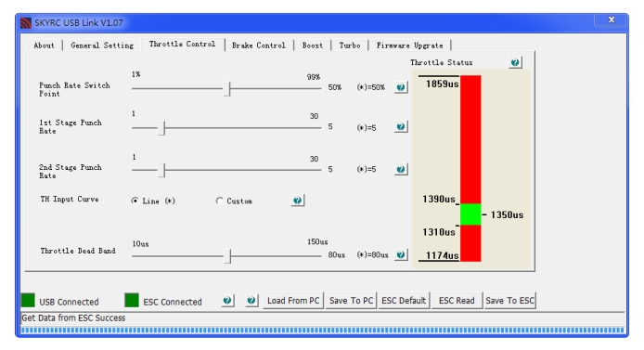The image size is (644, 350).
Task: Click the green neutral zone in throttle bar
Action: (470, 214)
